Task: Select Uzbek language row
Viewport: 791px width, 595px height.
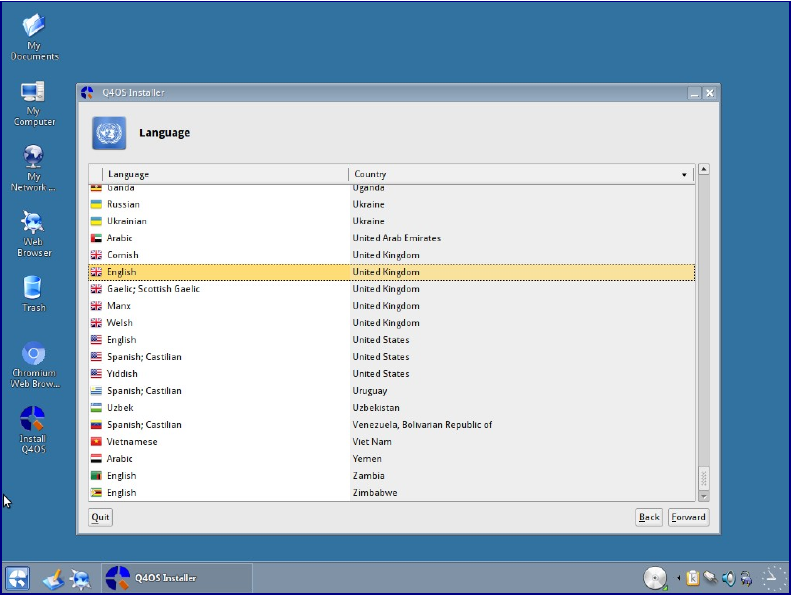Action: point(391,408)
